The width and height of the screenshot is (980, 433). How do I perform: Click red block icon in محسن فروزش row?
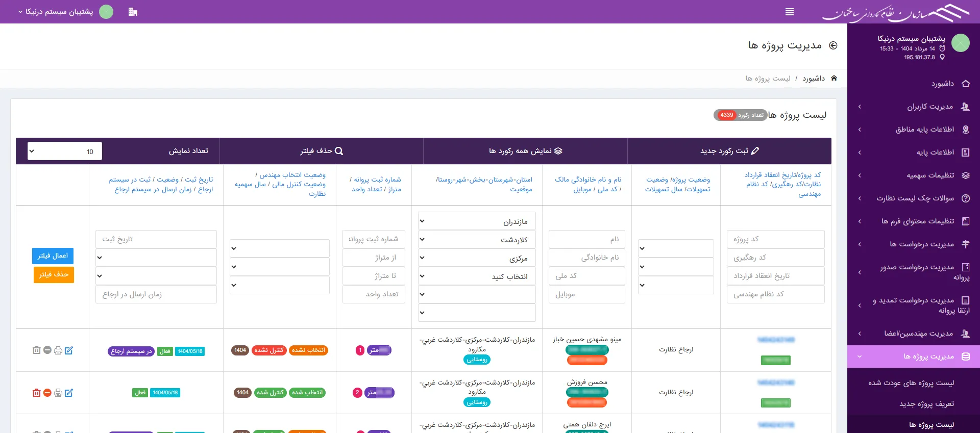click(47, 393)
